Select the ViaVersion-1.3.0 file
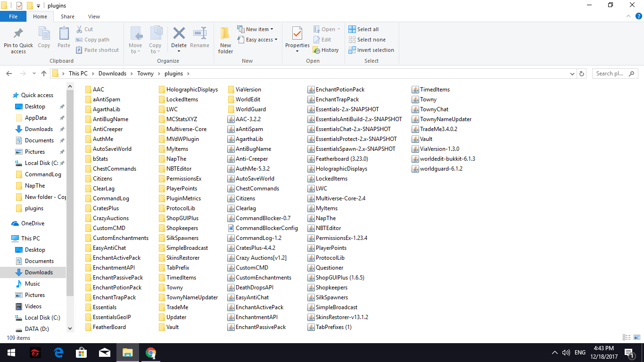Image resolution: width=644 pixels, height=362 pixels. 436,149
